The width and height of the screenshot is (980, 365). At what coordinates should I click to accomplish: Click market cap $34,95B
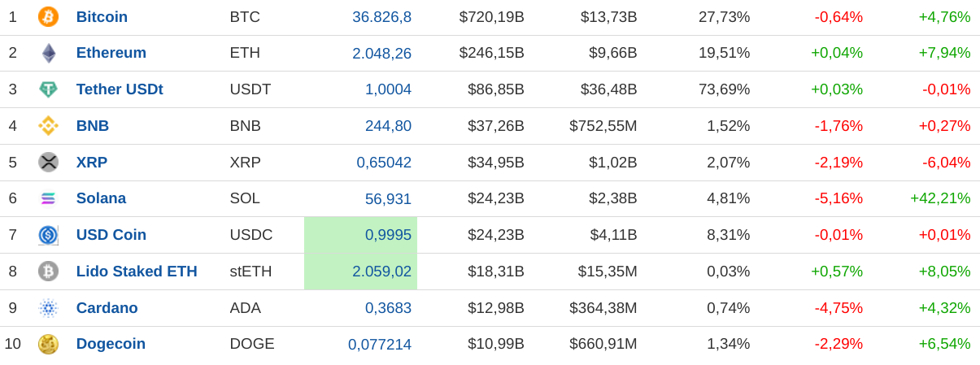click(x=496, y=163)
